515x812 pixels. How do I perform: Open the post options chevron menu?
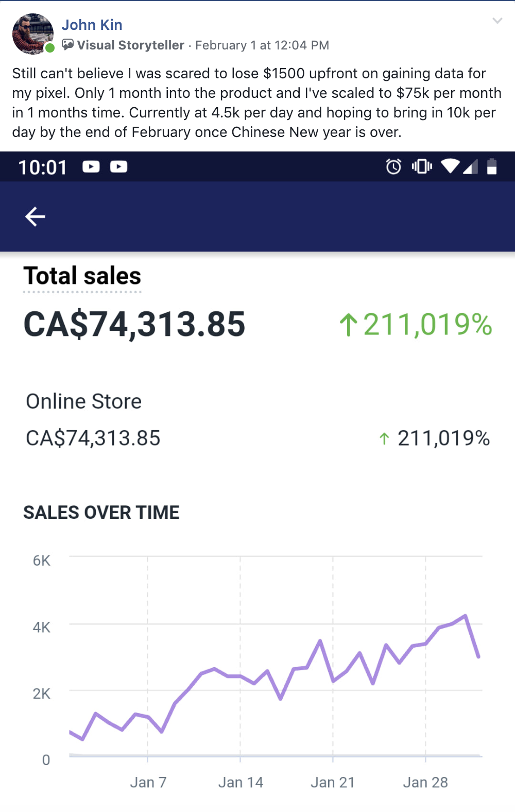click(x=497, y=21)
